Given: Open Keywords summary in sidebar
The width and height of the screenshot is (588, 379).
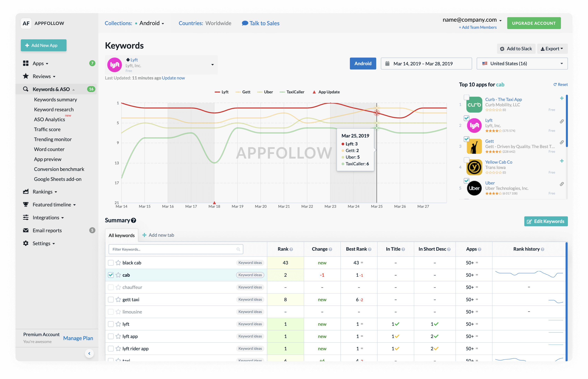Looking at the screenshot, I should (55, 99).
